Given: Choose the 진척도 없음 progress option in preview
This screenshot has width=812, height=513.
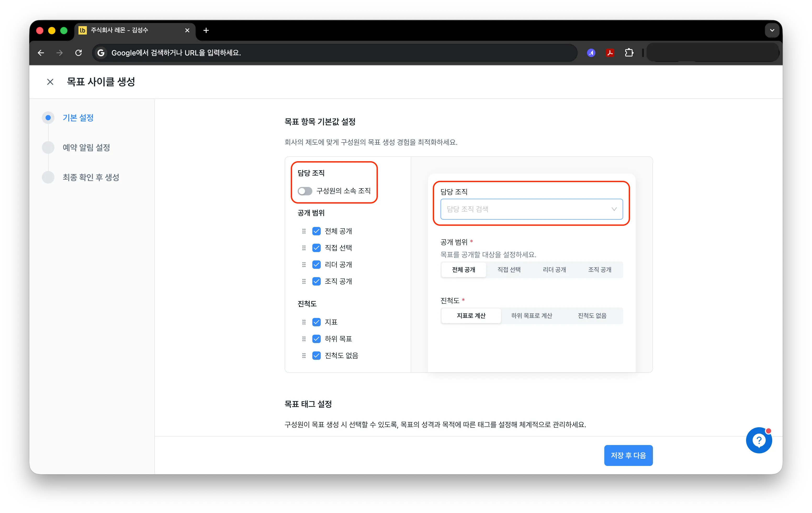Looking at the screenshot, I should [x=592, y=316].
